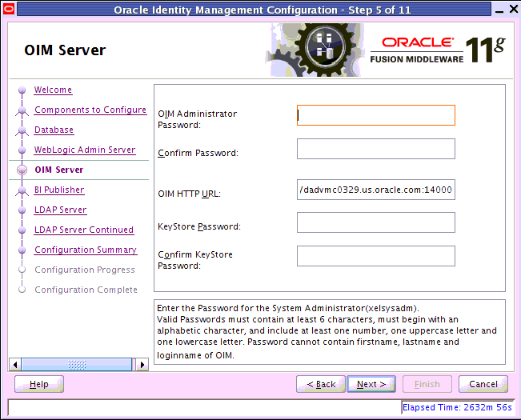Open the LDAP Server Continued step
521x420 pixels.
click(x=84, y=230)
